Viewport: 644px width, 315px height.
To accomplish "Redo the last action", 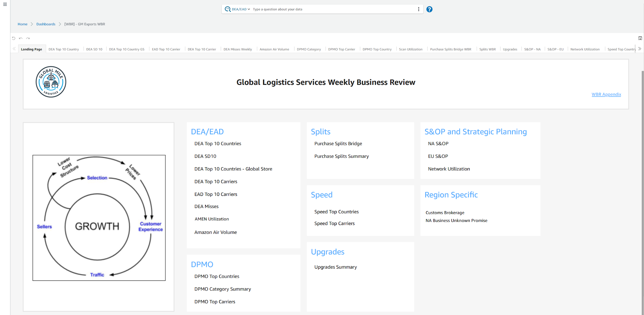I will 28,38.
